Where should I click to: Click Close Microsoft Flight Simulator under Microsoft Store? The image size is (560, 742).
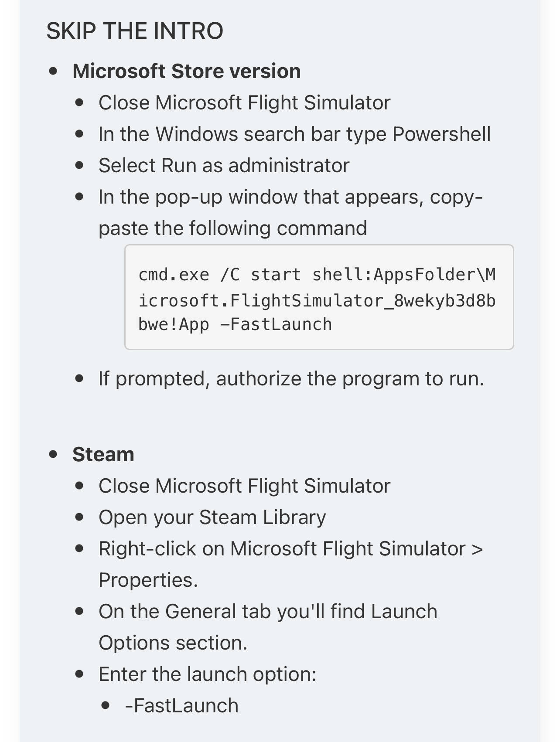(x=244, y=103)
